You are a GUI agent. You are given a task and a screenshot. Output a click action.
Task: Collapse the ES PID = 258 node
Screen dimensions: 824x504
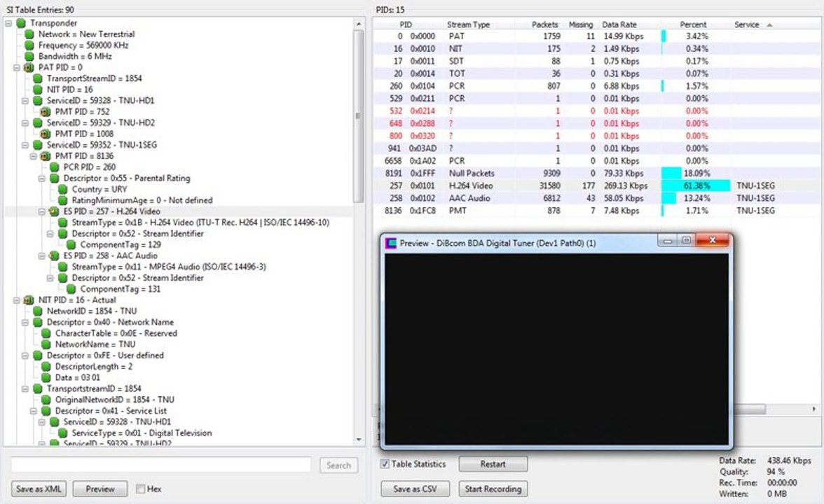[x=42, y=255]
